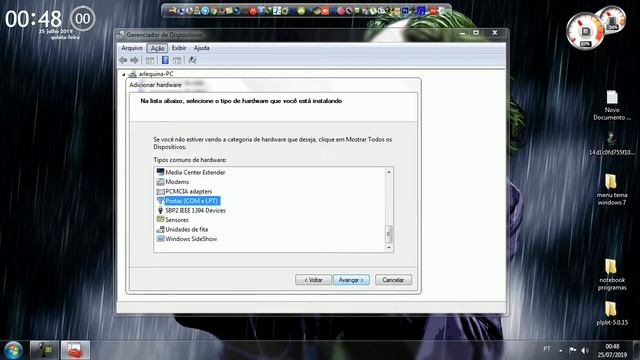Click the Modems list icon
The image size is (640, 360).
pos(160,182)
